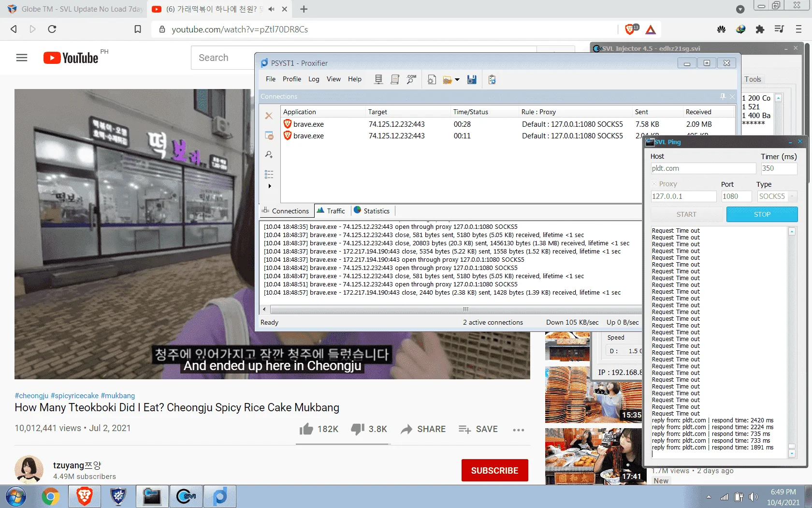Open the Profile menu in Proxifier
Image resolution: width=812 pixels, height=508 pixels.
pos(292,79)
